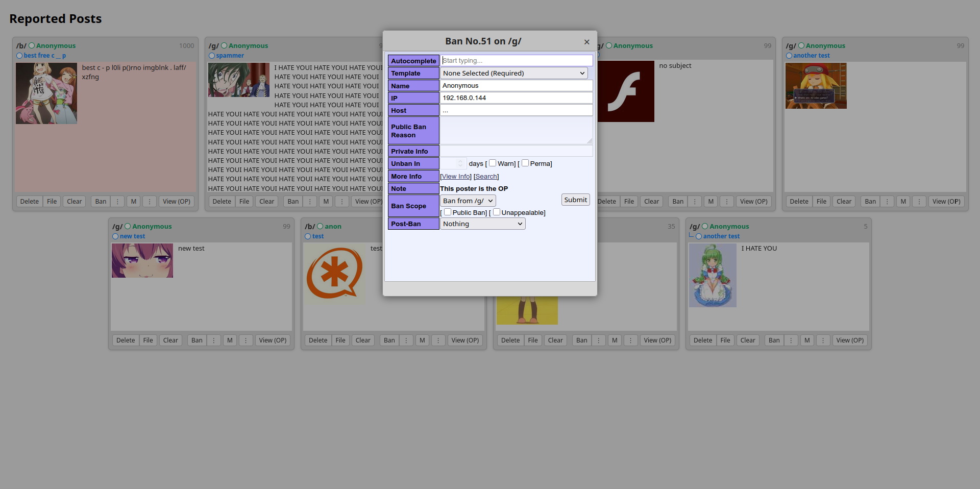Close the Ban No.51 dialog
The width and height of the screenshot is (980, 489).
(x=586, y=42)
